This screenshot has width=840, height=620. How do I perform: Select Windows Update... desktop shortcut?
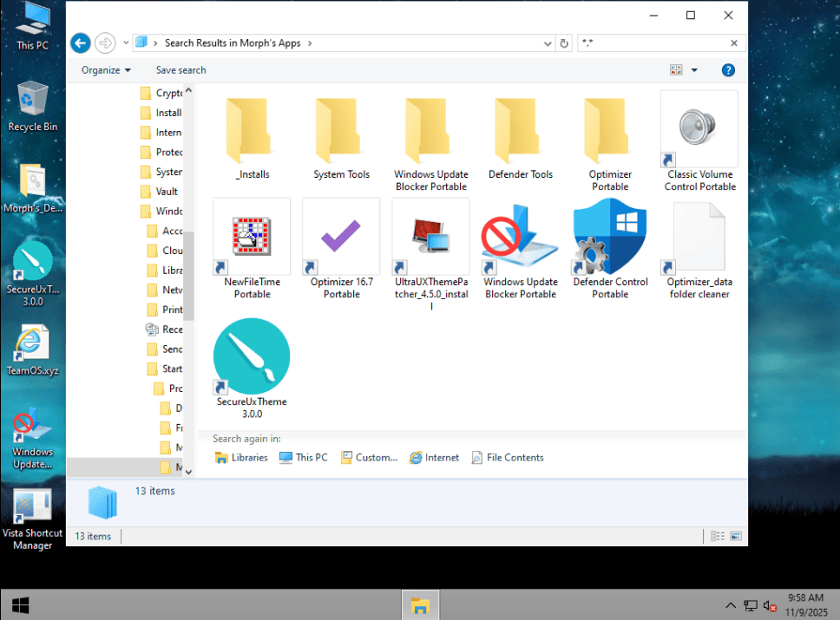coord(33,438)
